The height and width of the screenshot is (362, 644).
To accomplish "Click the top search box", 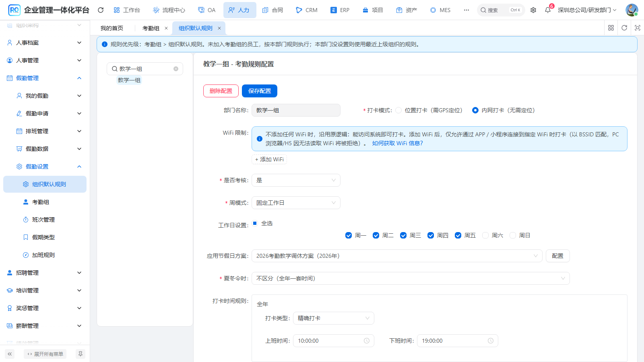I will (x=501, y=10).
